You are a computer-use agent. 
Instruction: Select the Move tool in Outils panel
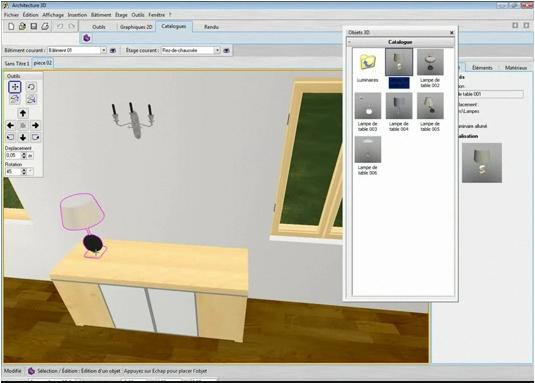coord(15,87)
